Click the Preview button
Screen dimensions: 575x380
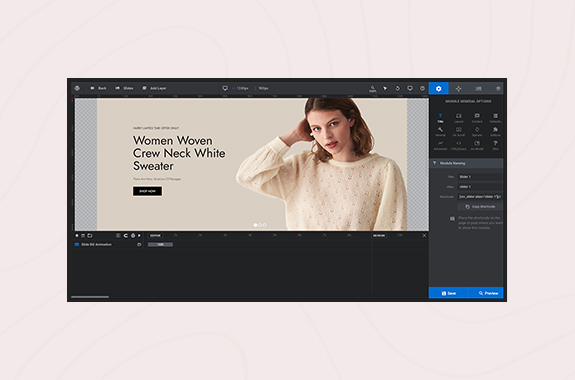(486, 293)
